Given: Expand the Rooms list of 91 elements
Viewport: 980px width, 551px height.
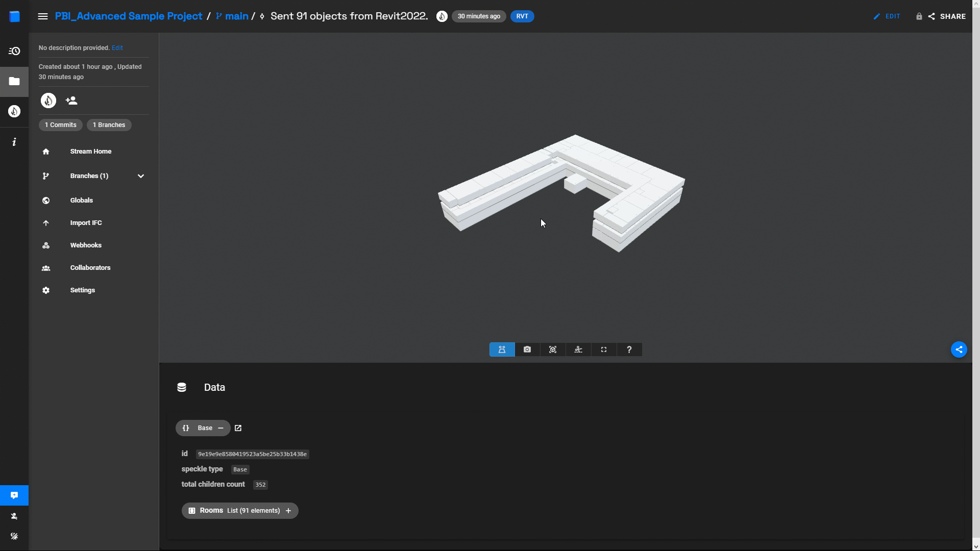Looking at the screenshot, I should click(x=289, y=510).
